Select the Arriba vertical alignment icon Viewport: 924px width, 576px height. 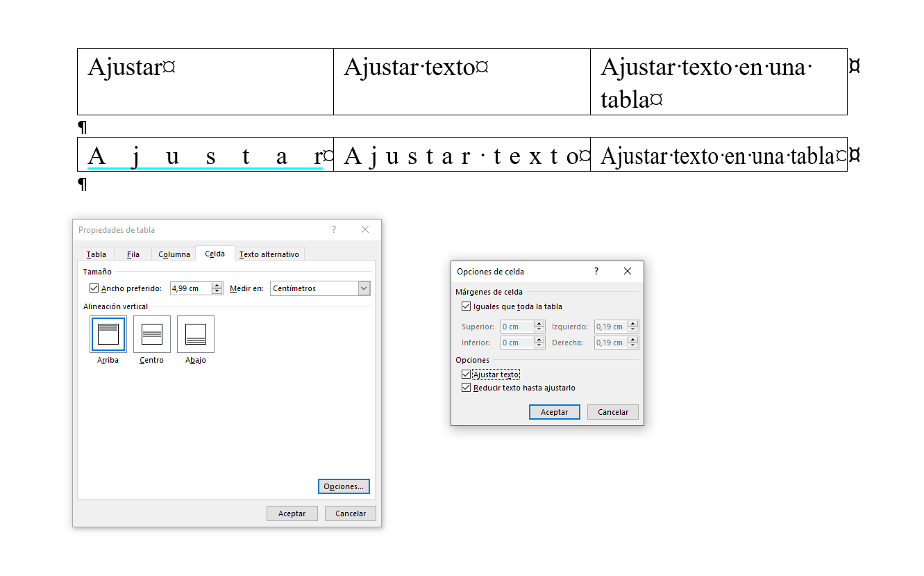click(108, 334)
